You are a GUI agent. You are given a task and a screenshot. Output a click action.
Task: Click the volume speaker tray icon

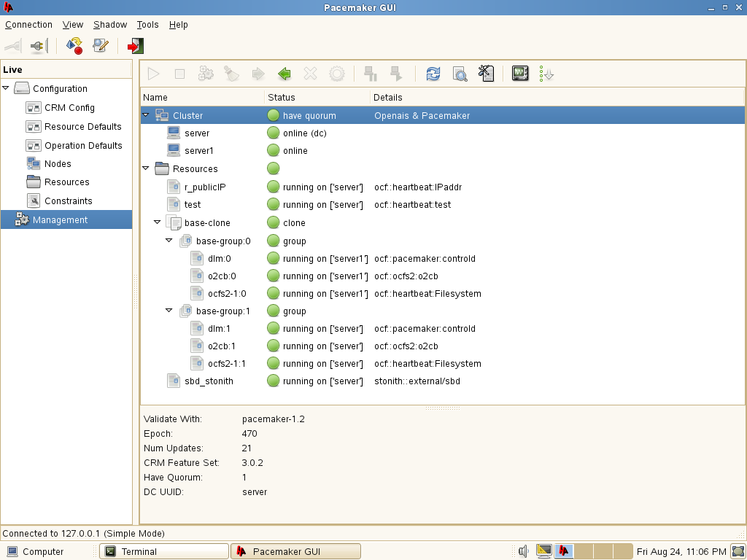pyautogui.click(x=524, y=551)
